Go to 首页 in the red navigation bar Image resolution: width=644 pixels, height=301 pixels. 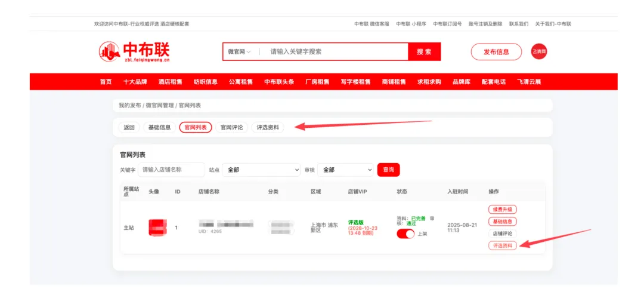tap(106, 82)
